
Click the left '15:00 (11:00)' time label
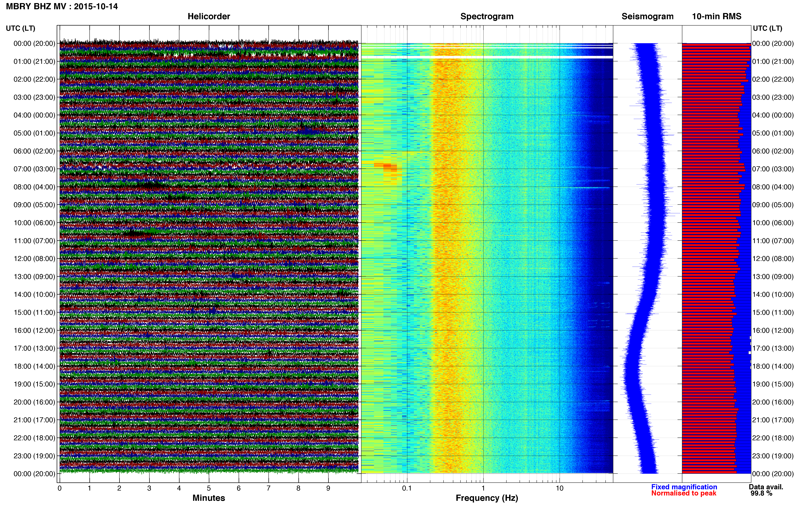pos(34,312)
